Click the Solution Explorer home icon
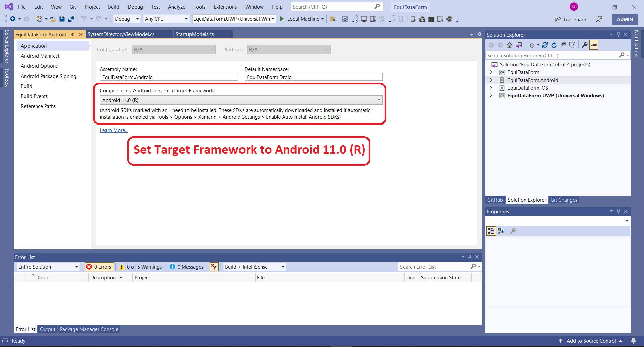This screenshot has width=644, height=347. [509, 45]
